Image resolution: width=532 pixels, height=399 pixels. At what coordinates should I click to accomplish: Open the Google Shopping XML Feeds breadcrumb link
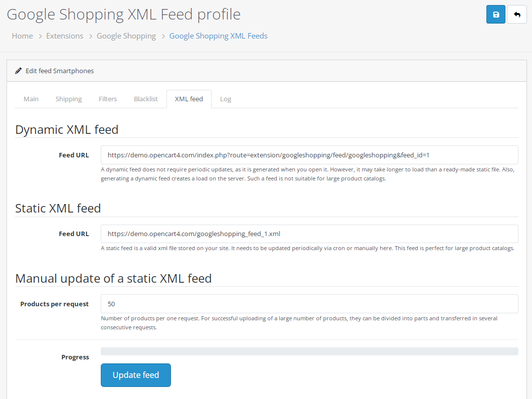218,36
